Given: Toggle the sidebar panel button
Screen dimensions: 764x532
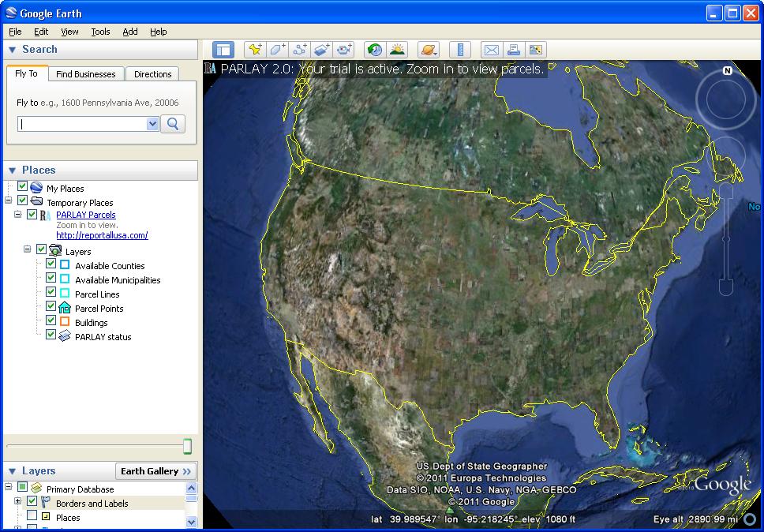Looking at the screenshot, I should [223, 50].
